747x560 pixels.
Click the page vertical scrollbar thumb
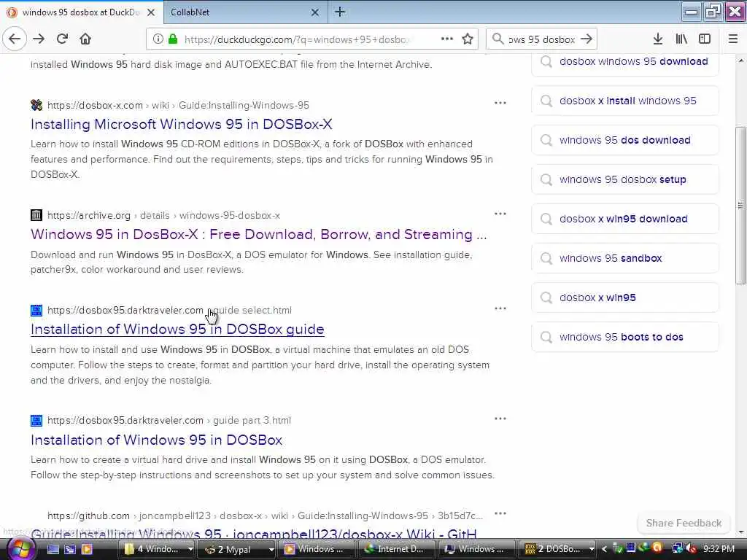coord(741,206)
